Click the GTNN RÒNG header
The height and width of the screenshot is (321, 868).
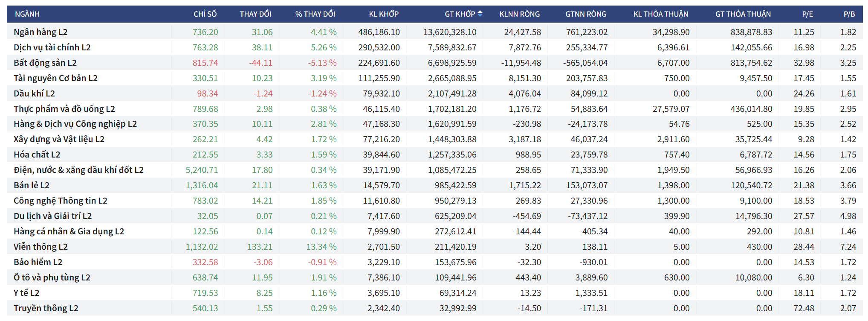coord(586,14)
